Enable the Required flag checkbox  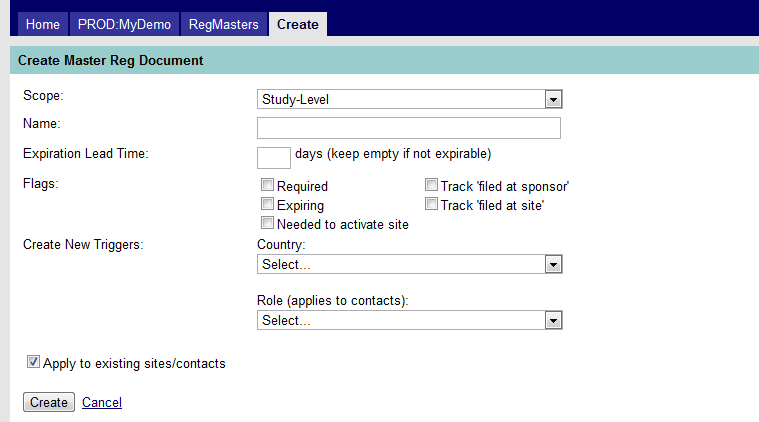coord(267,185)
